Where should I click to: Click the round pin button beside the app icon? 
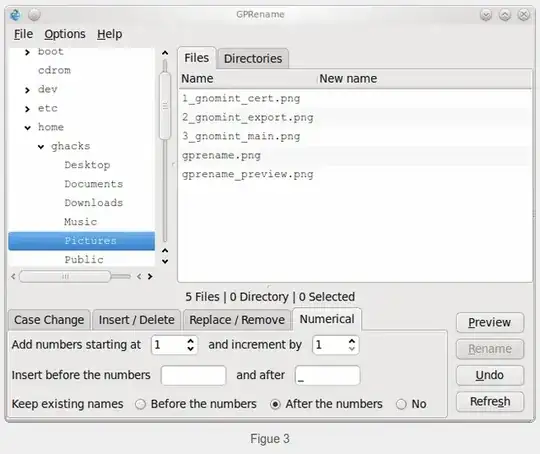coord(34,15)
